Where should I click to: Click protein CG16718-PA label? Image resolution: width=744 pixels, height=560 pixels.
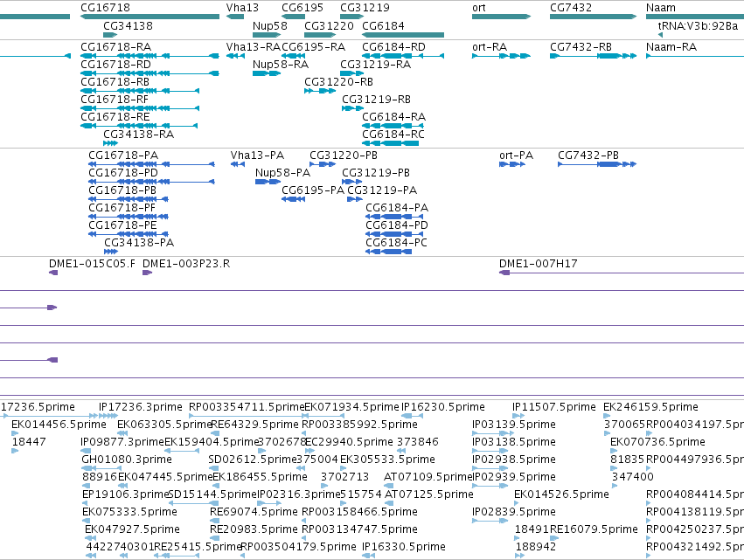(x=123, y=156)
